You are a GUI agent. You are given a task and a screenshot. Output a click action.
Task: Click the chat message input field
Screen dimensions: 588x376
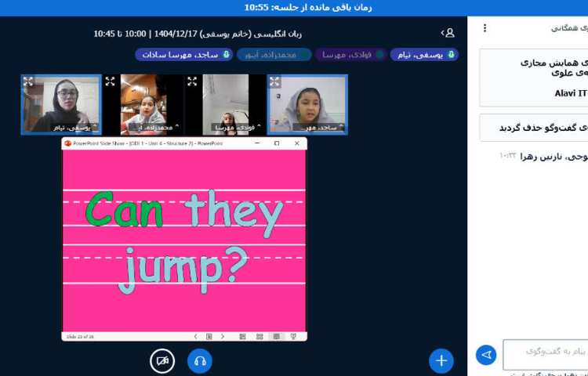(546, 354)
